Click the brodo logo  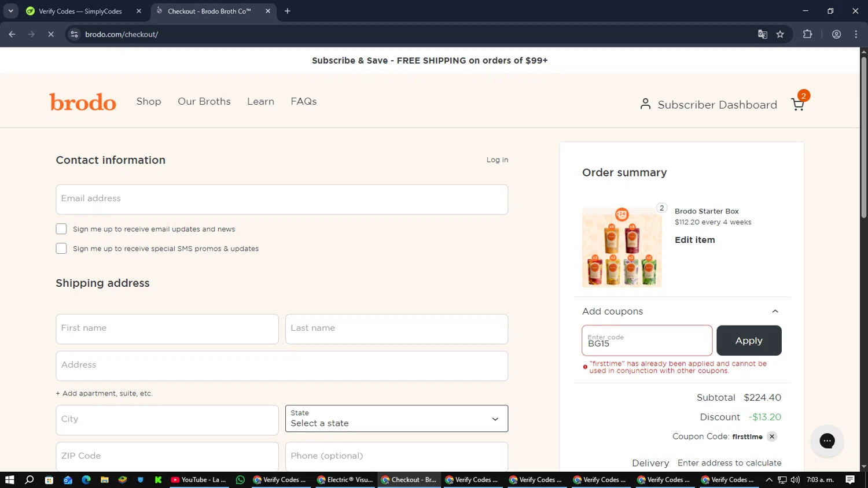pyautogui.click(x=83, y=102)
